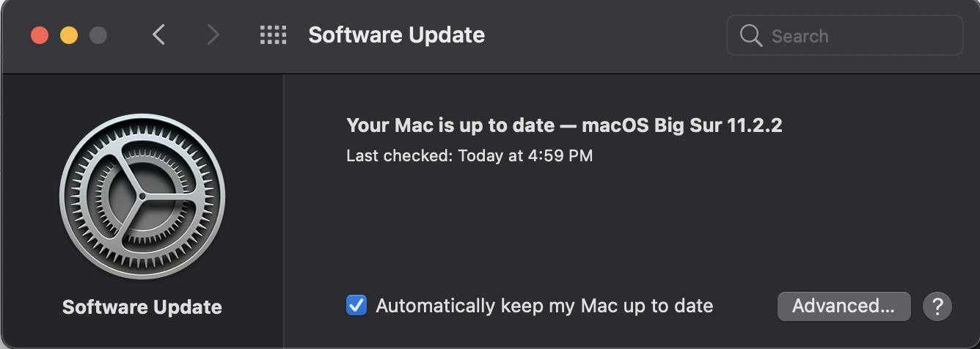Show all preferences via grid icon
Image resolution: width=980 pixels, height=349 pixels.
click(273, 34)
